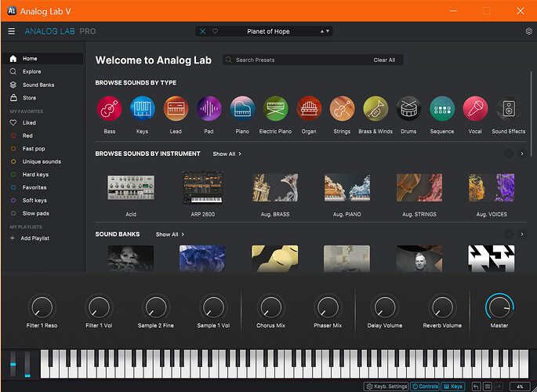
Task: Browse the Sound Effects type
Action: (x=509, y=109)
